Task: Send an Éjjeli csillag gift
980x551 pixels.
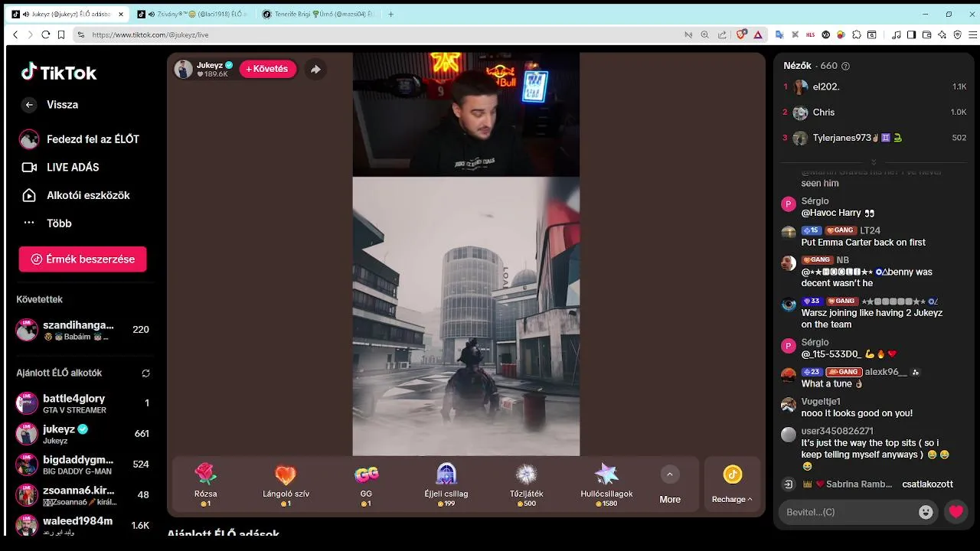Action: 446,484
